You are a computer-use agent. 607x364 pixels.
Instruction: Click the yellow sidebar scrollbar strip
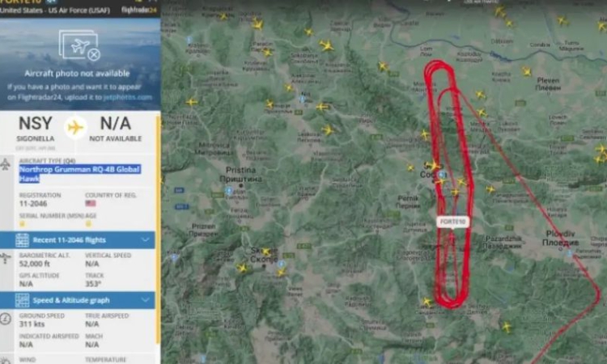(x=158, y=228)
